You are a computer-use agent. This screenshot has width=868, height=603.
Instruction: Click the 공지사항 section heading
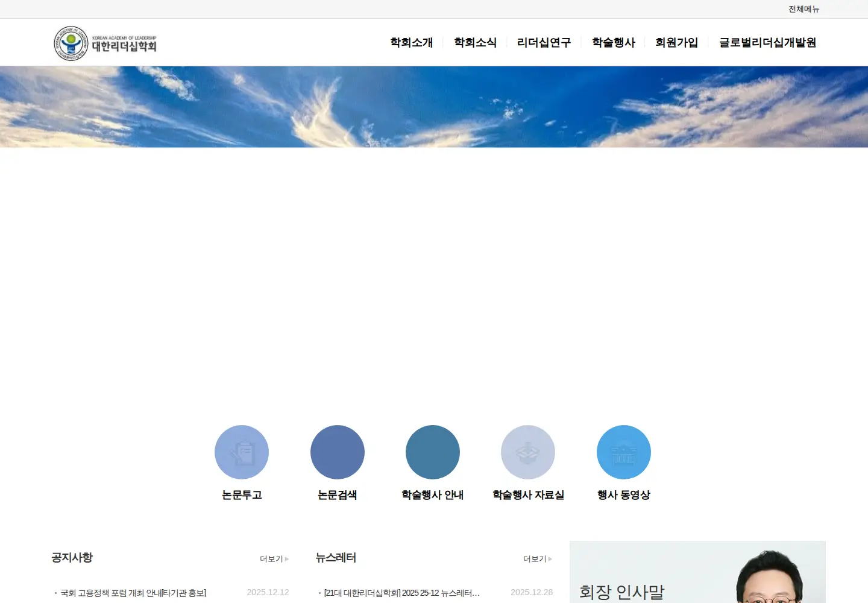tap(72, 558)
